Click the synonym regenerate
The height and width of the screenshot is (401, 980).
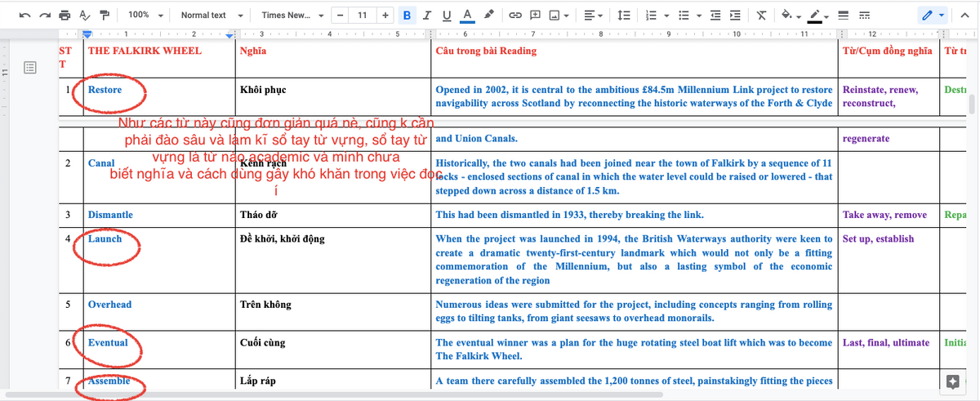[x=866, y=139]
